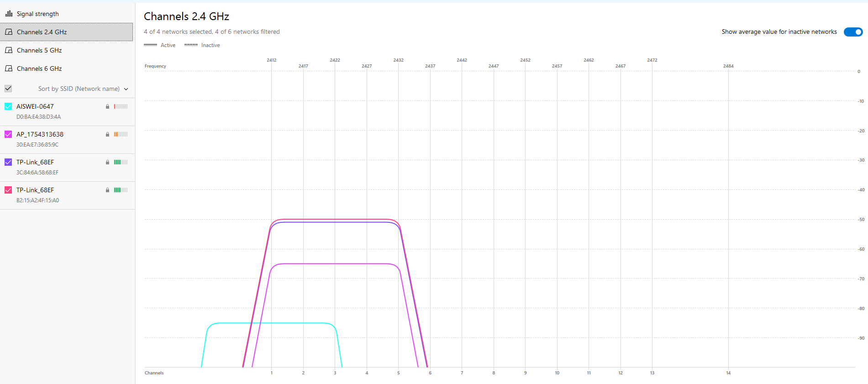The height and width of the screenshot is (384, 868).
Task: Click the magenta AP_1754313638 curve plateau
Action: (335, 263)
